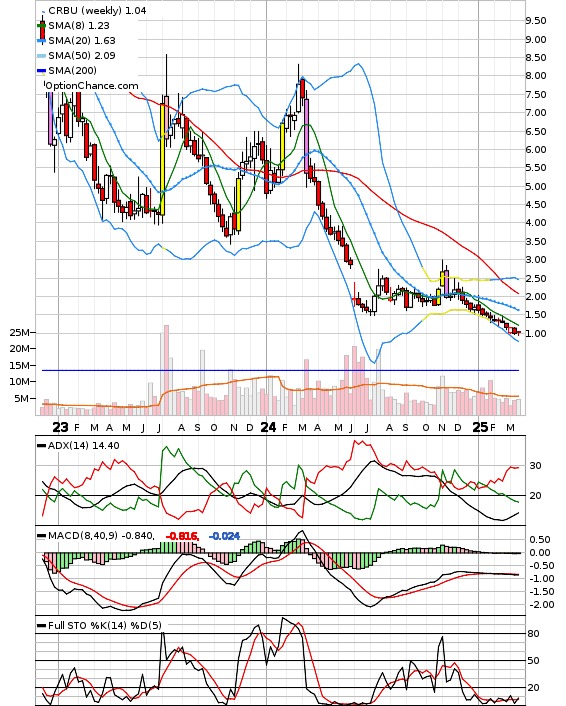Open the OptionChance.com watermark link
This screenshot has width=566, height=706.
click(92, 86)
